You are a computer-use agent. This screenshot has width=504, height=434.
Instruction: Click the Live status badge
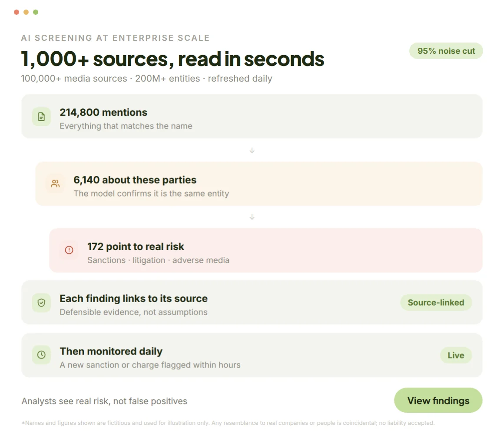[456, 355]
